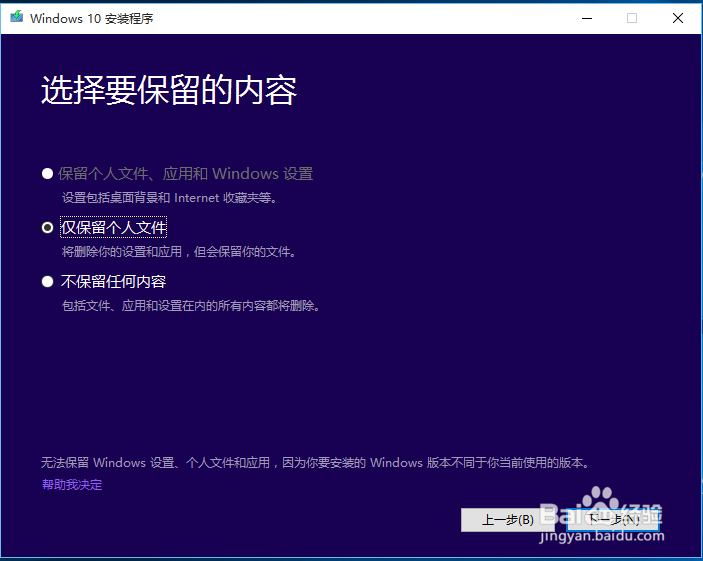Viewport: 703px width, 561px height.
Task: Click the Windows 10 setup icon in title bar
Action: point(17,17)
